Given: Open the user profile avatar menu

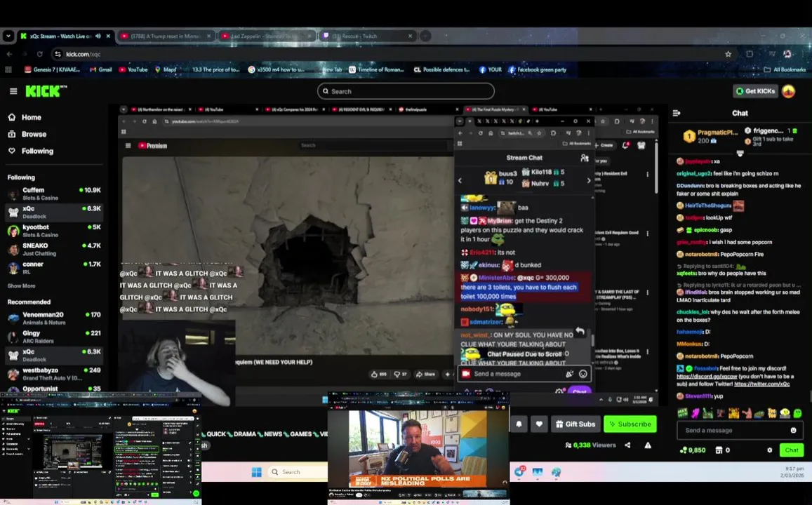Looking at the screenshot, I should click(788, 91).
